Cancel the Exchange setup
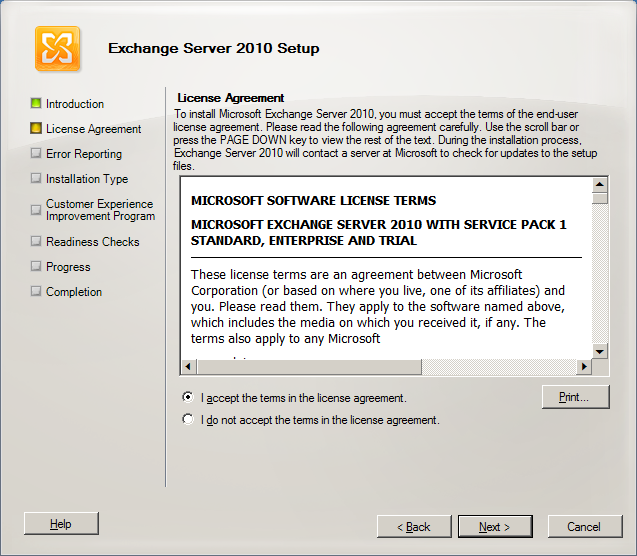The width and height of the screenshot is (637, 556). [585, 527]
